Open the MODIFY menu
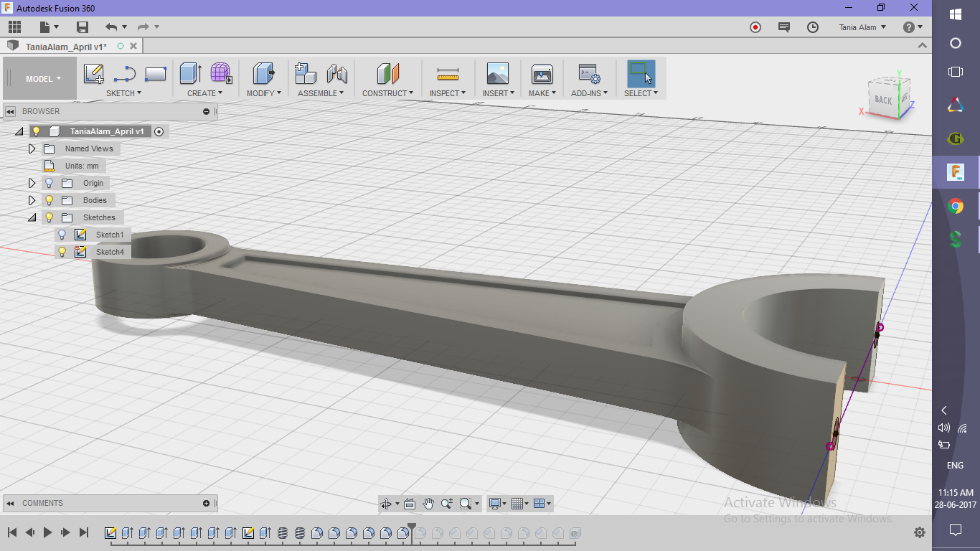Image resolution: width=980 pixels, height=551 pixels. [264, 93]
